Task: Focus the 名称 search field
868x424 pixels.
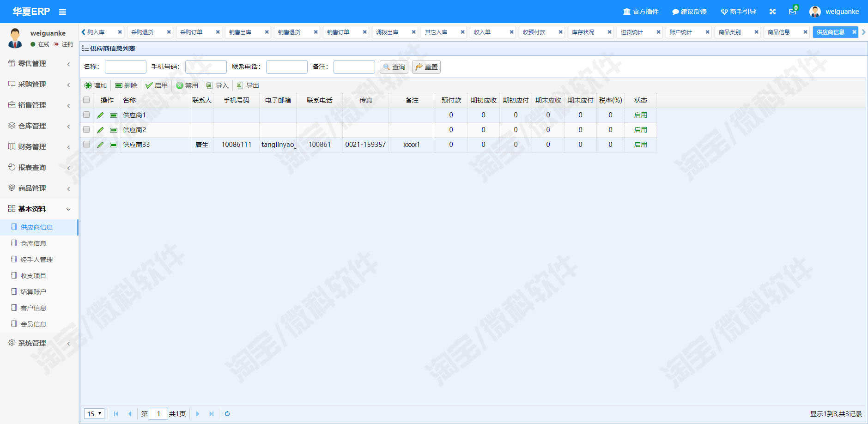Action: 126,67
